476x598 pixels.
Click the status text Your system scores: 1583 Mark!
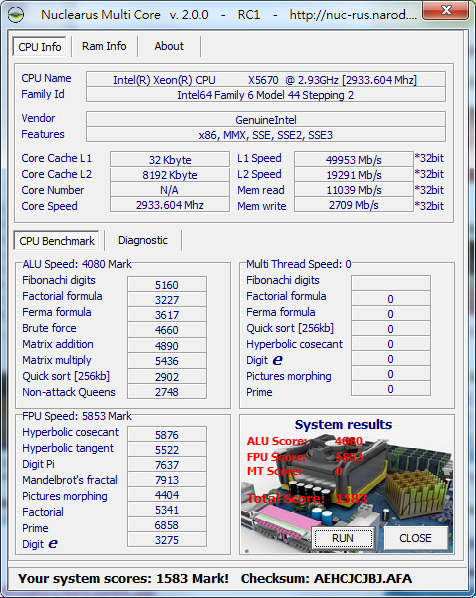(x=123, y=579)
